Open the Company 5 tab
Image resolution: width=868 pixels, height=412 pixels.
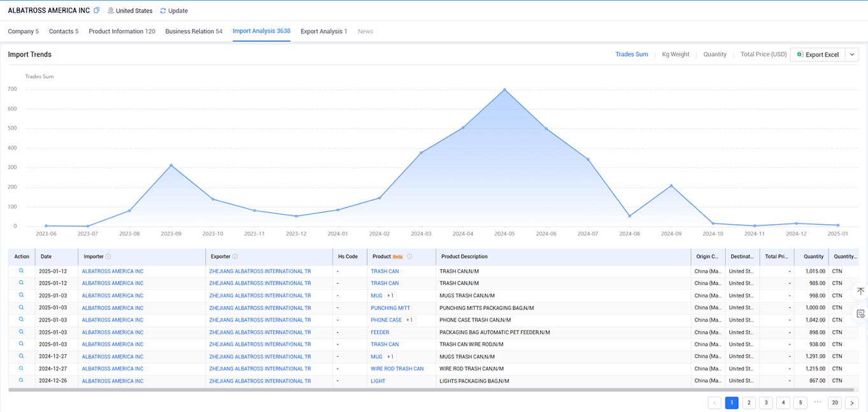[24, 31]
